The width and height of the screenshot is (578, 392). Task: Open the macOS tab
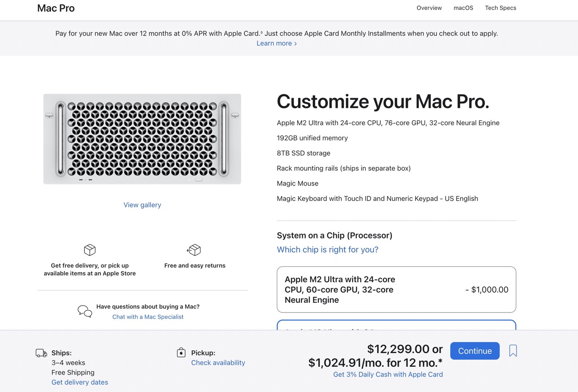click(x=463, y=8)
